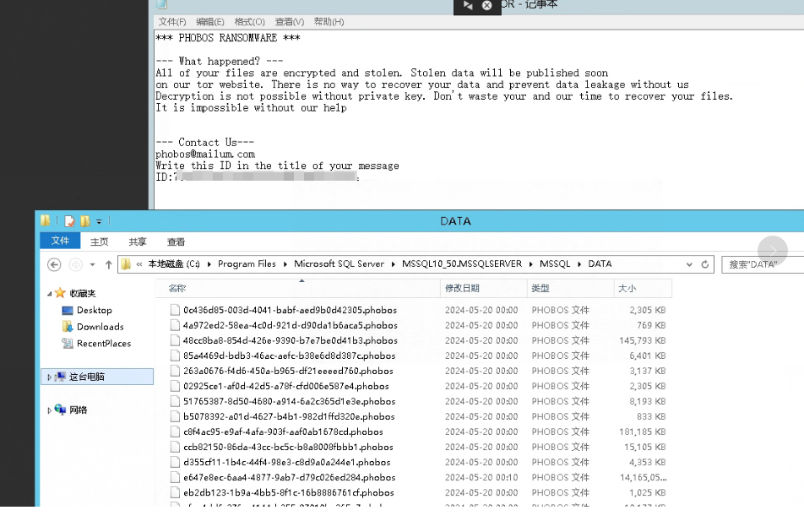Image resolution: width=804 pixels, height=532 pixels.
Task: Collapse the 收藏夹 favorites group
Action: (49, 293)
